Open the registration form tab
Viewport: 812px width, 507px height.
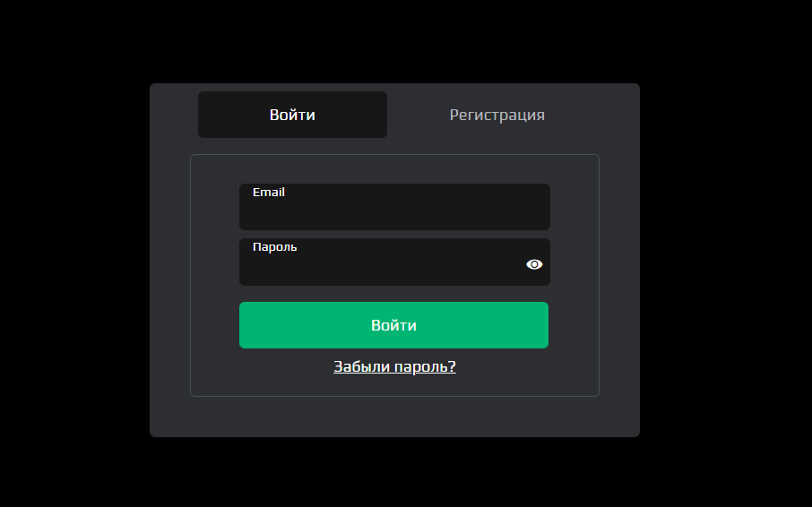[497, 115]
